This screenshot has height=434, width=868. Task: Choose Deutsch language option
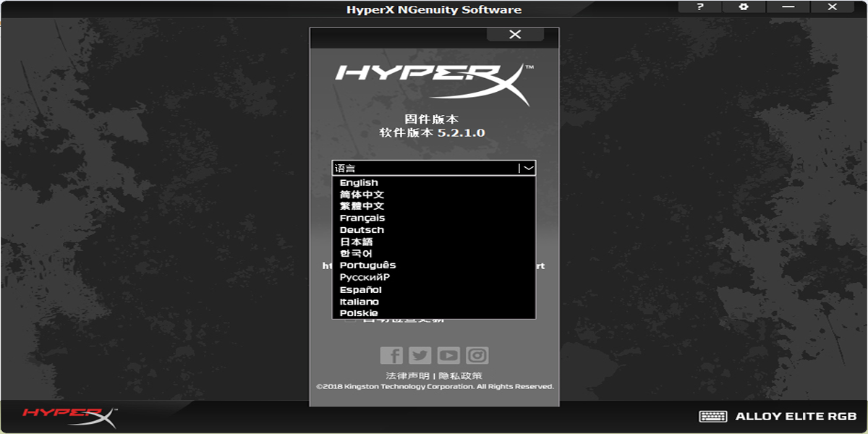434,230
